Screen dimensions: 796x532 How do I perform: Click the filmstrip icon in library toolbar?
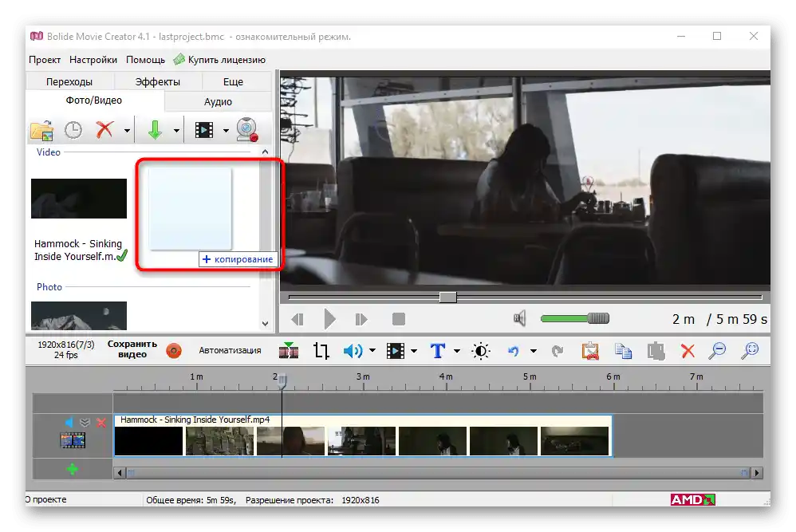(204, 130)
